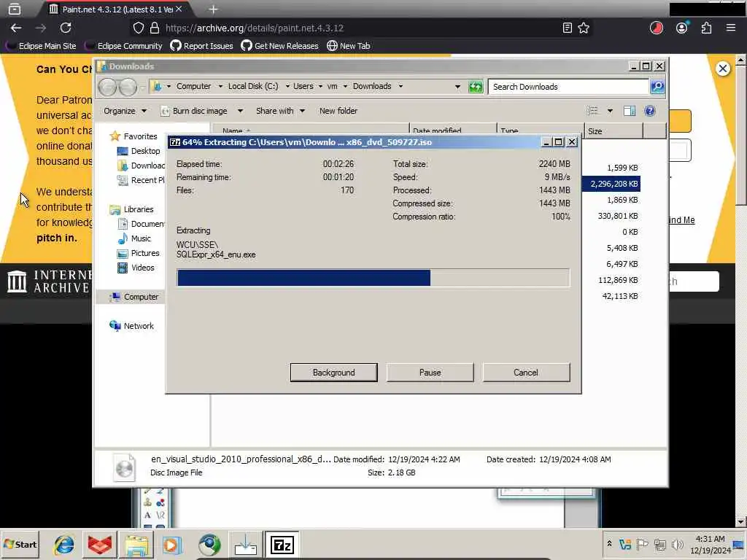This screenshot has height=560, width=747.
Task: Open Firefox extensions puzzle icon
Action: point(706,28)
